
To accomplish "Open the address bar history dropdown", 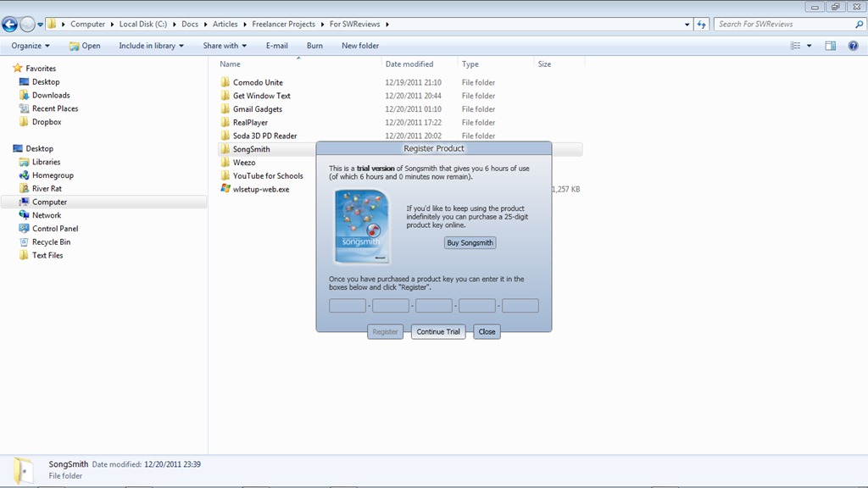I will click(687, 25).
